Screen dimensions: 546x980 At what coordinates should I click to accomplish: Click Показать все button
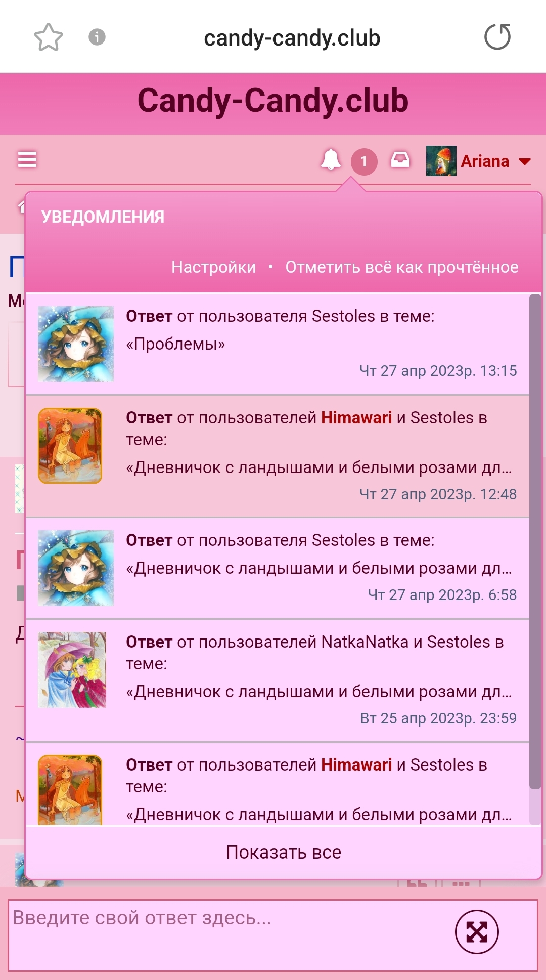[284, 852]
